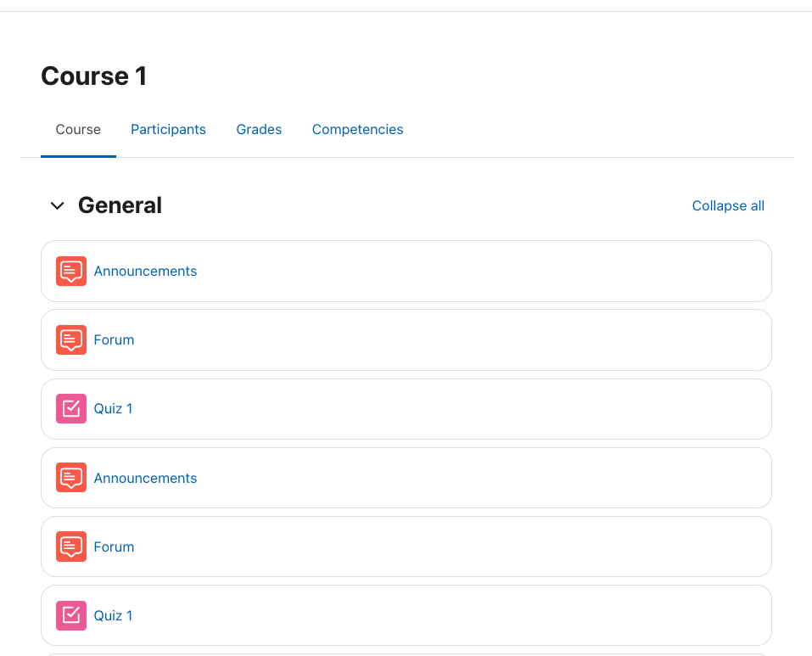
Task: Collapse the General section with its chevron
Action: click(x=58, y=205)
